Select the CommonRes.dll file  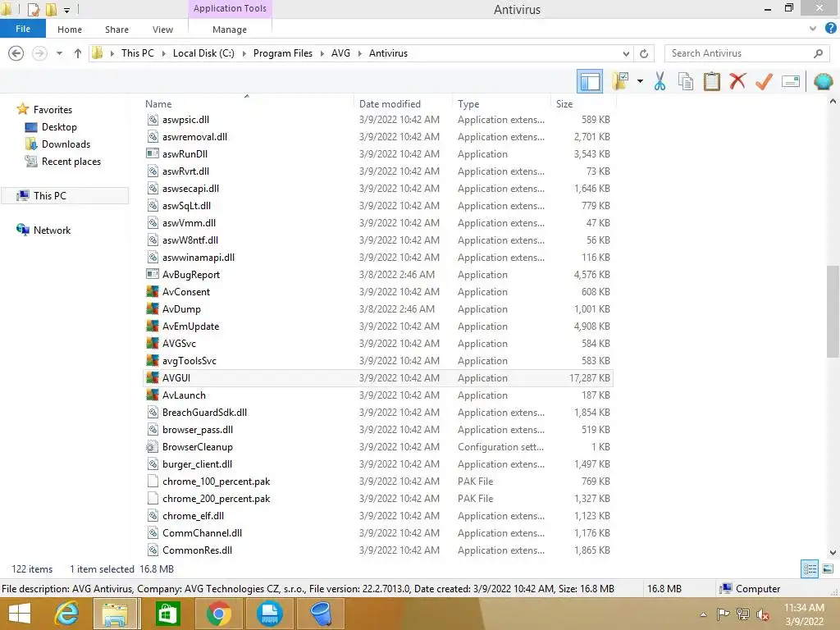[197, 550]
